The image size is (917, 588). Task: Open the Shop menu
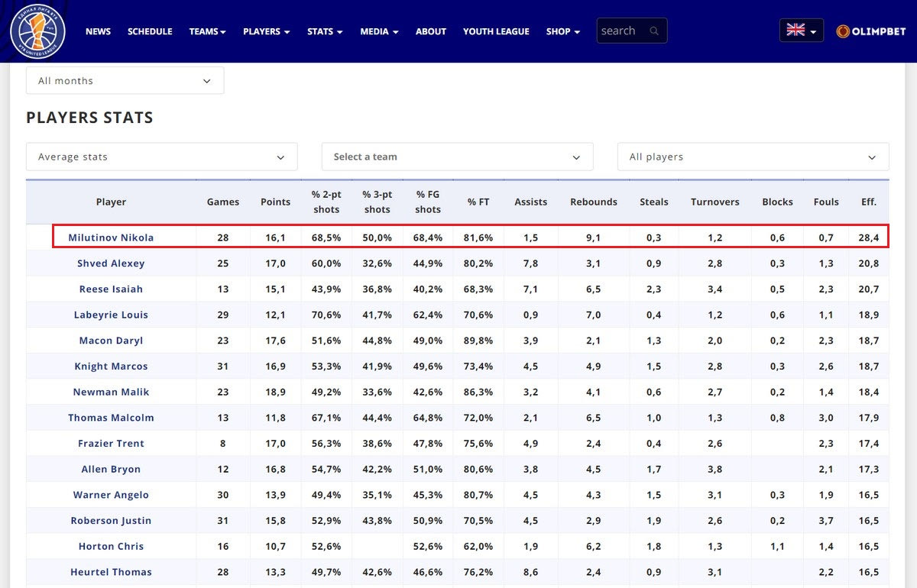coord(562,31)
